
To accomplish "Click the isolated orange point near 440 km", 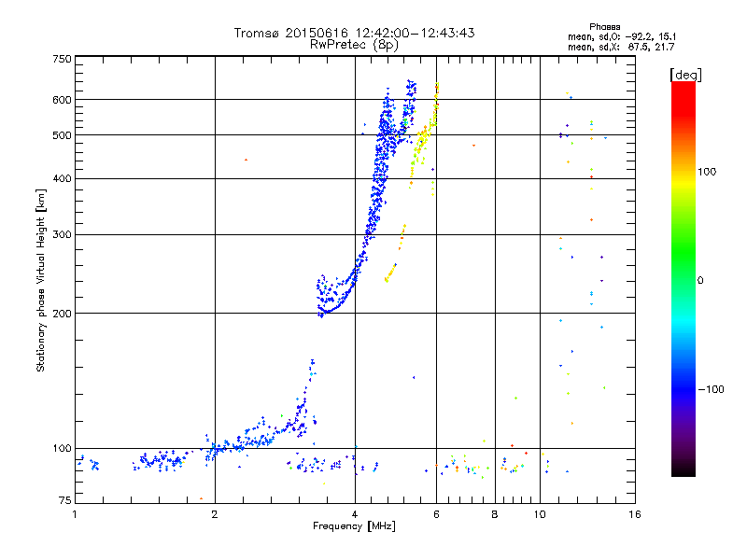I will pos(246,160).
